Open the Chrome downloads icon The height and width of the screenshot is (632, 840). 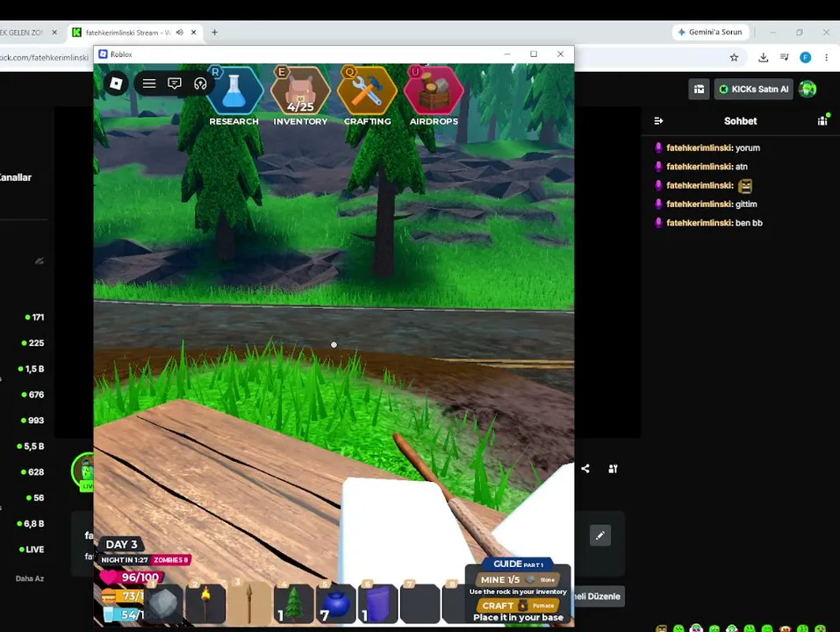point(764,57)
